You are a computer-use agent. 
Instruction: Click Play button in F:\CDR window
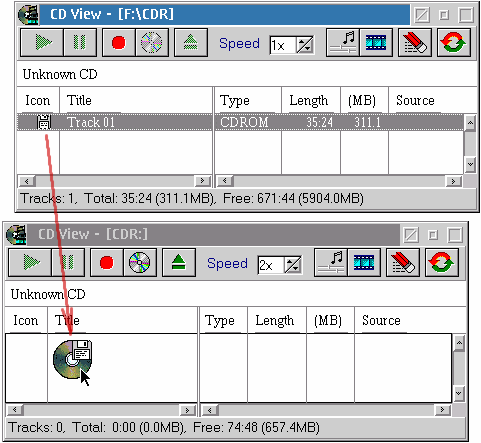click(42, 43)
